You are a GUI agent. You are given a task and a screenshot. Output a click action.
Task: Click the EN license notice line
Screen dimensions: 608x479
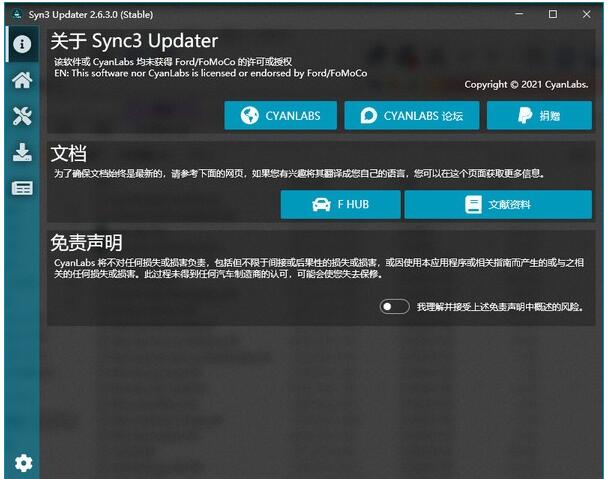click(x=211, y=73)
